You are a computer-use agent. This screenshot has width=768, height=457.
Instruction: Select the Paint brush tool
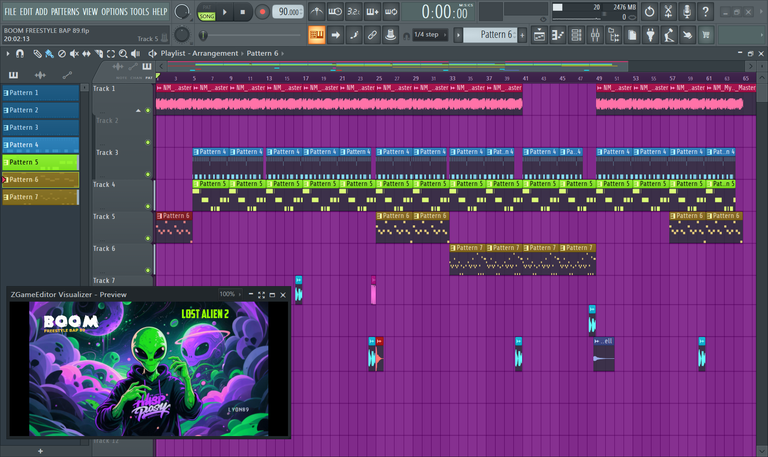[x=49, y=53]
